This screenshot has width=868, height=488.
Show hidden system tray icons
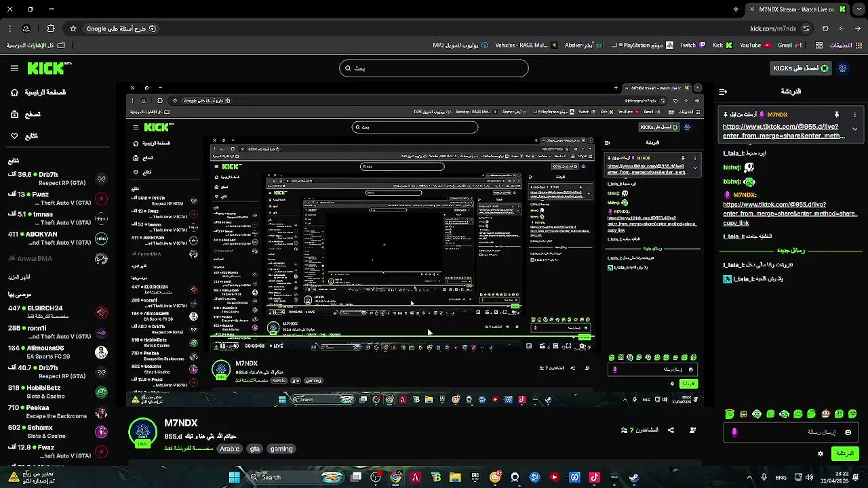point(749,477)
